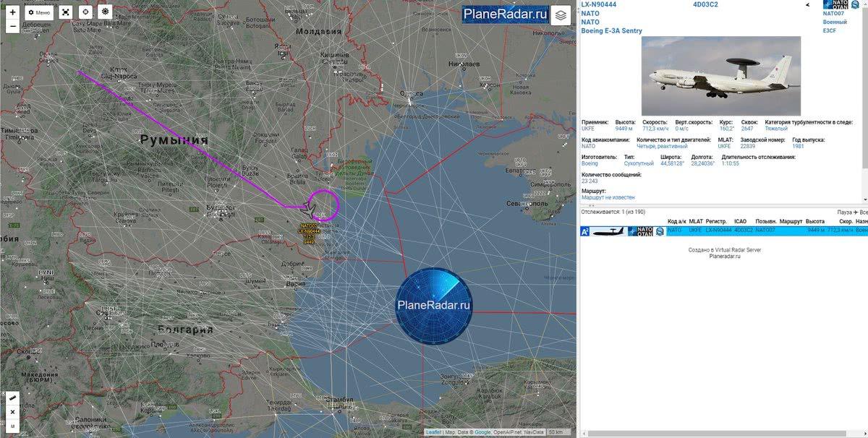Sort list by Скор. column header
Viewport: 868px width, 438px height.
click(x=846, y=221)
